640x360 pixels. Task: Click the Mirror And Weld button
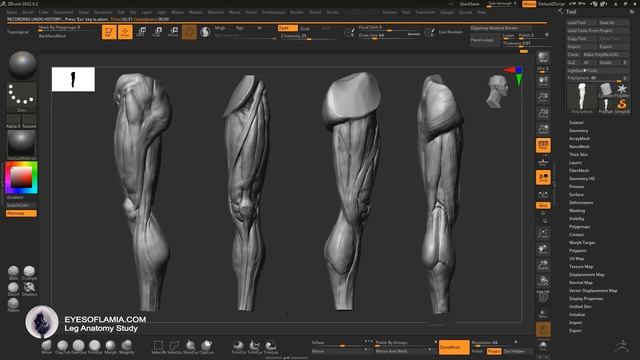click(402, 351)
